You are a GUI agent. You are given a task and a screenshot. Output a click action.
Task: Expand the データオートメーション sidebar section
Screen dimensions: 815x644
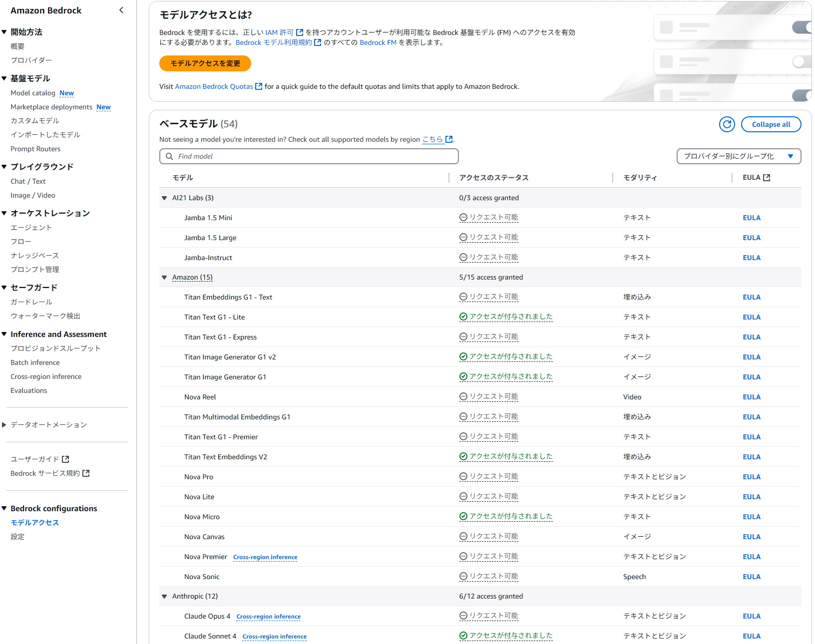click(x=4, y=425)
